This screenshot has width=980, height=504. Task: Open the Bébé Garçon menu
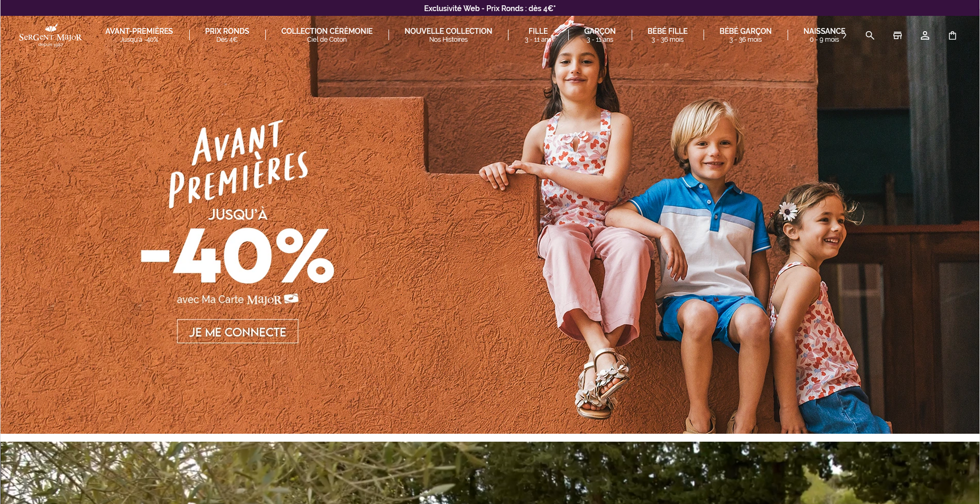(745, 35)
